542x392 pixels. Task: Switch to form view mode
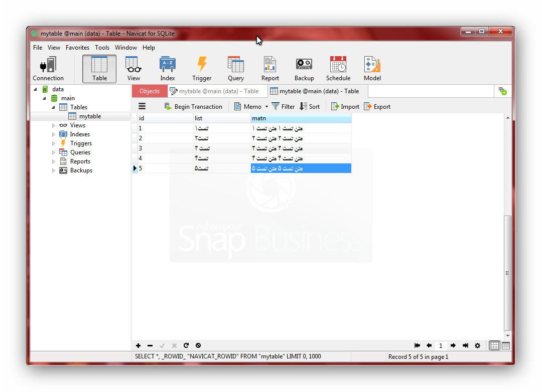click(506, 345)
